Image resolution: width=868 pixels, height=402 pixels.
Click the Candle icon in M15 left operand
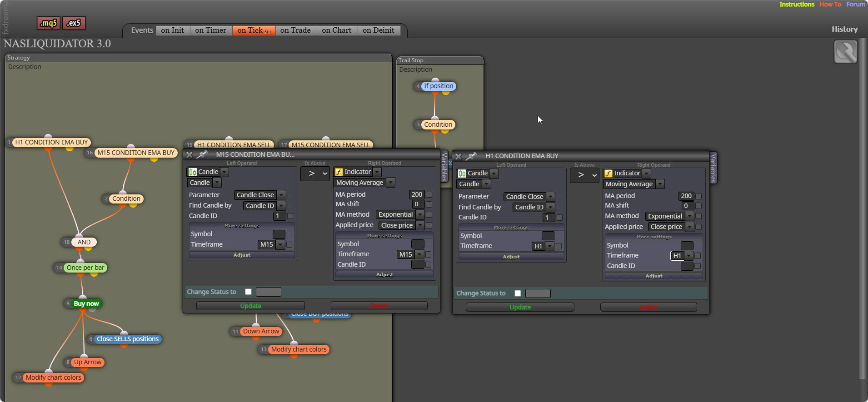coord(193,172)
